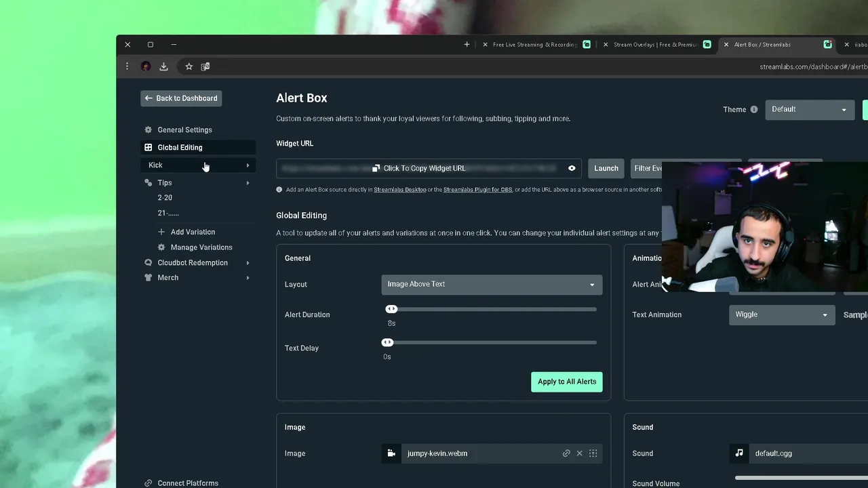This screenshot has width=868, height=488.
Task: Click the gear icon beside Manage Variations
Action: coord(161,247)
